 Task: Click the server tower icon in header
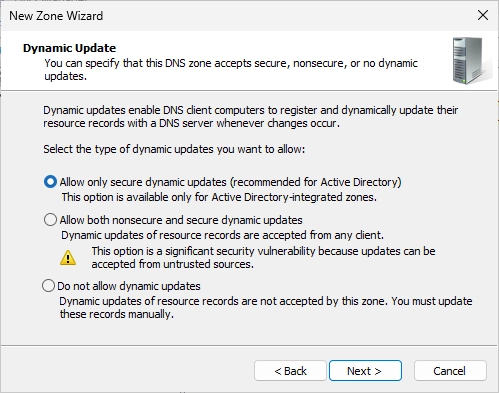coord(470,61)
